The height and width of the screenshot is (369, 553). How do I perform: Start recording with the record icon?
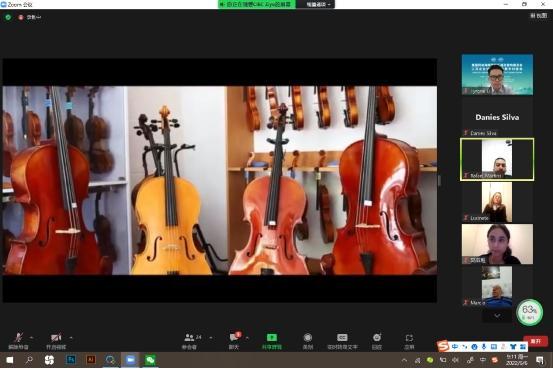click(x=308, y=338)
